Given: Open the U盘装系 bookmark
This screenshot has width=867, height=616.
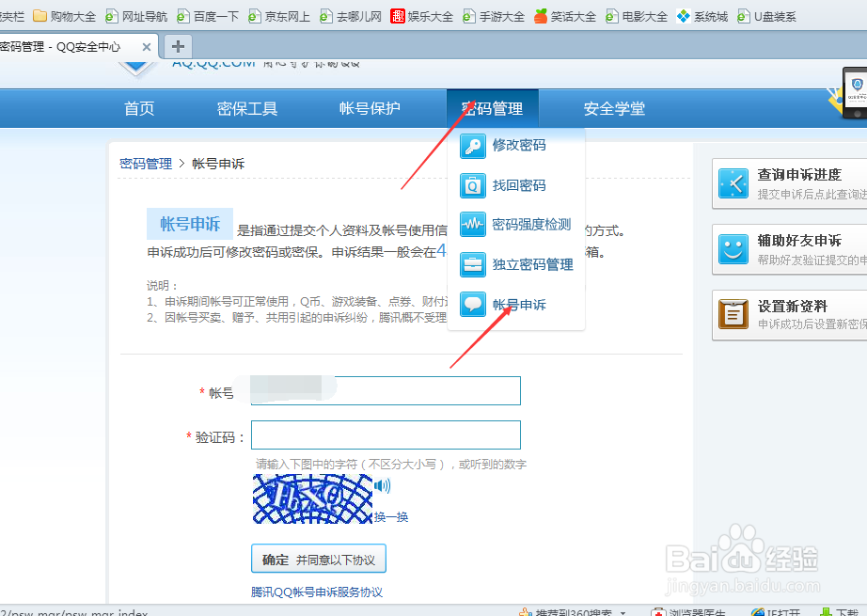Looking at the screenshot, I should pos(767,17).
